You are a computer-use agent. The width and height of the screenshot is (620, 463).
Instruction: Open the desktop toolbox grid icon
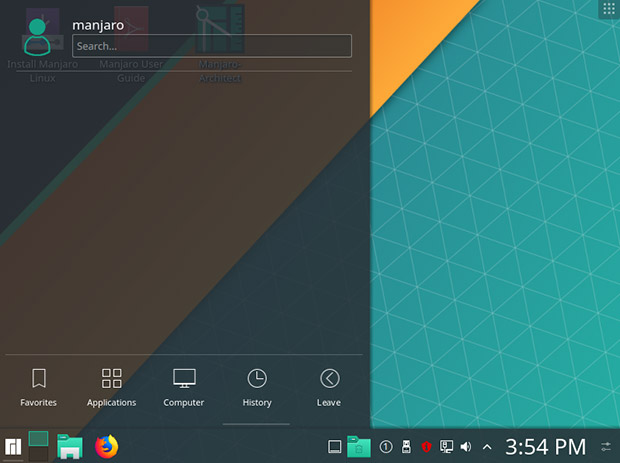click(609, 8)
